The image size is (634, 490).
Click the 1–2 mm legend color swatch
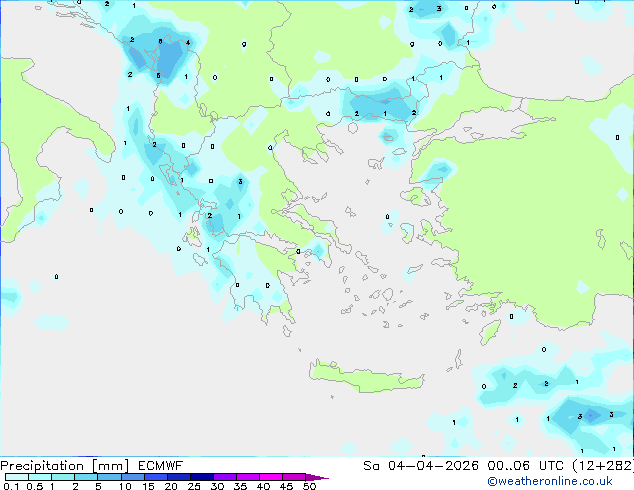[x=63, y=477]
